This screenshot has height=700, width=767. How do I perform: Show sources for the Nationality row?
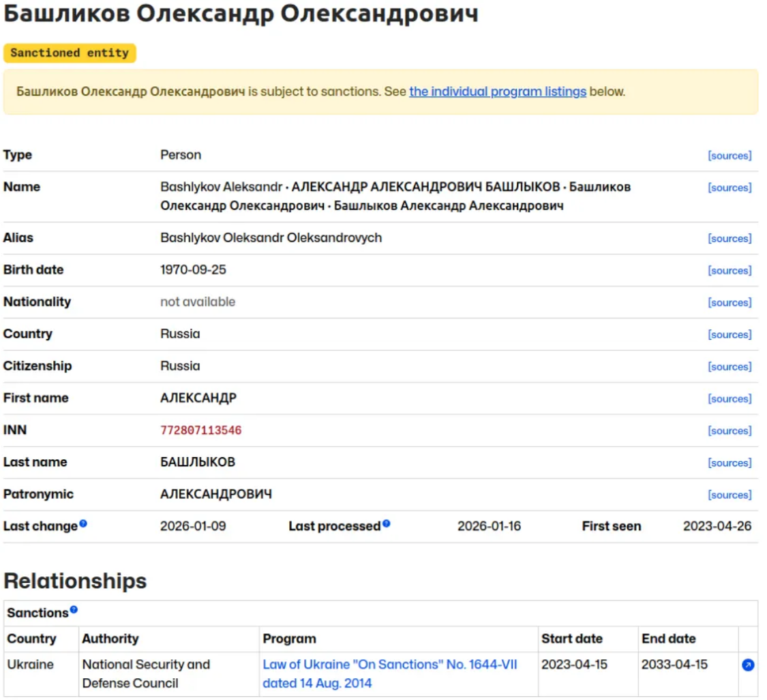pos(729,302)
